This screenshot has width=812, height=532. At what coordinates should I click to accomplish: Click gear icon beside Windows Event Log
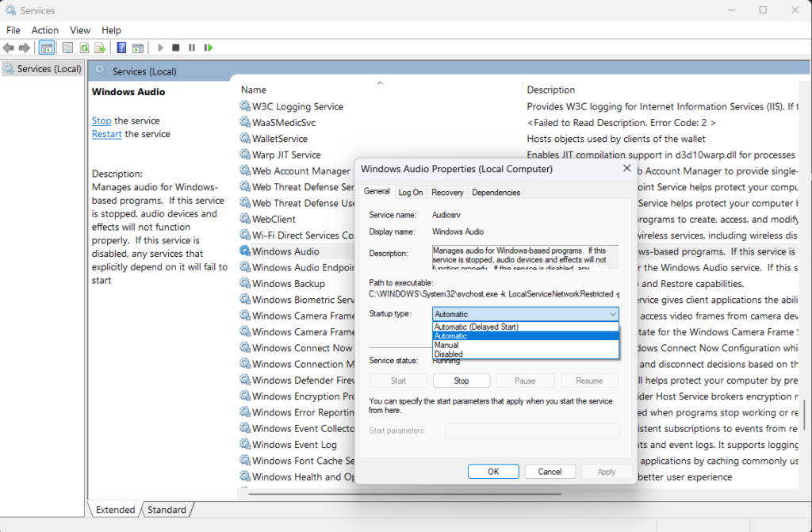point(245,444)
